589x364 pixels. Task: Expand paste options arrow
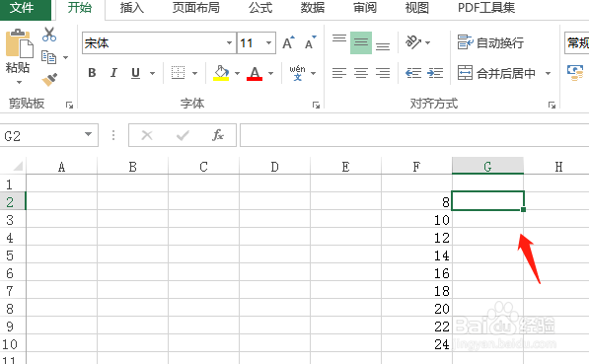[19, 82]
